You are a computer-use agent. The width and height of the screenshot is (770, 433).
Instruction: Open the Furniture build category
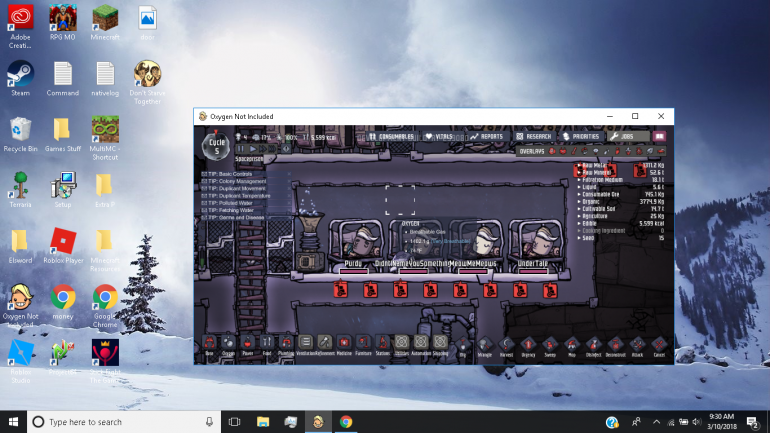point(363,344)
